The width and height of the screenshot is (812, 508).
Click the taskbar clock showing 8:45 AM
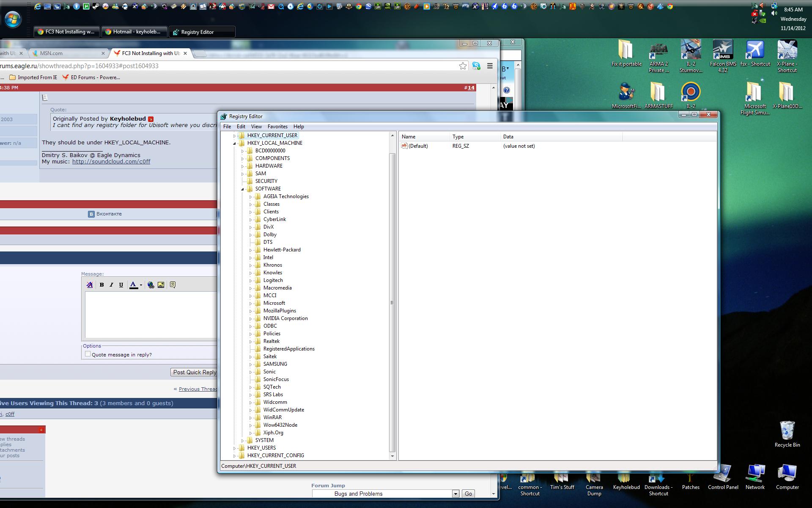click(793, 10)
